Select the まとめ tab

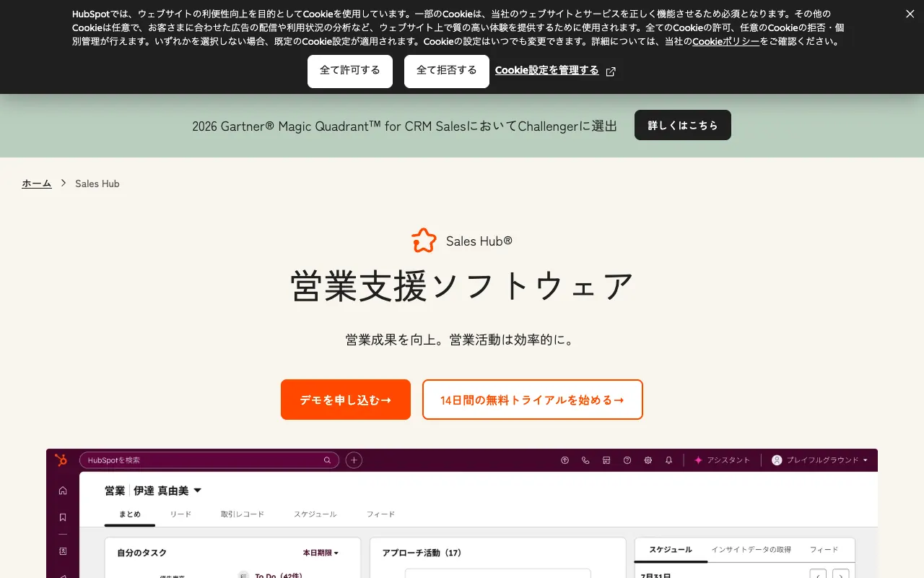[130, 514]
